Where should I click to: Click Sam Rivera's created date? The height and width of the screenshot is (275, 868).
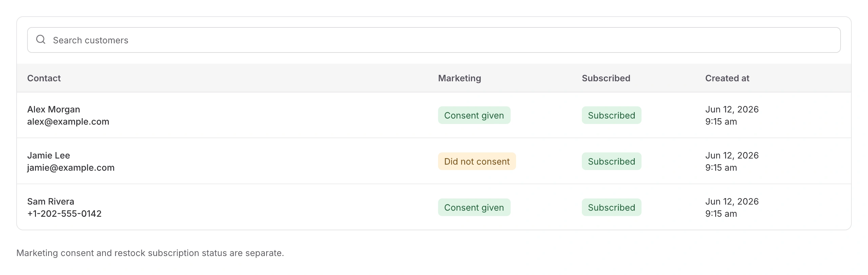(732, 208)
